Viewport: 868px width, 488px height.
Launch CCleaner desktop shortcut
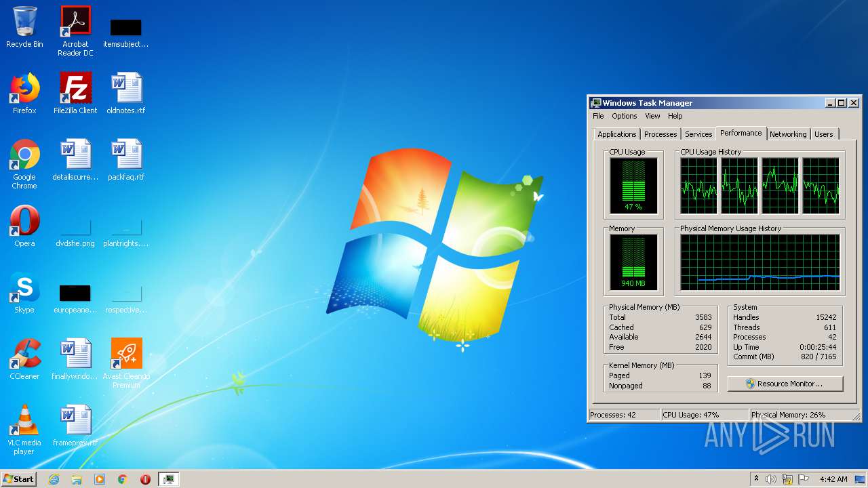(x=24, y=359)
